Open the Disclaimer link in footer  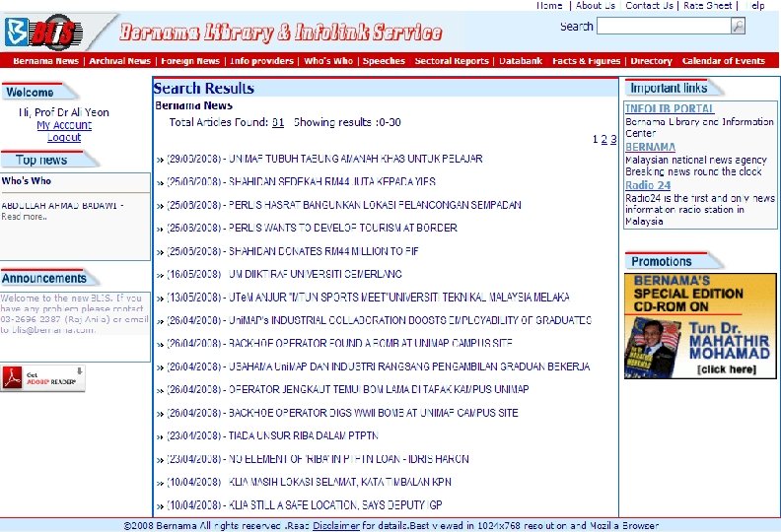tap(335, 525)
